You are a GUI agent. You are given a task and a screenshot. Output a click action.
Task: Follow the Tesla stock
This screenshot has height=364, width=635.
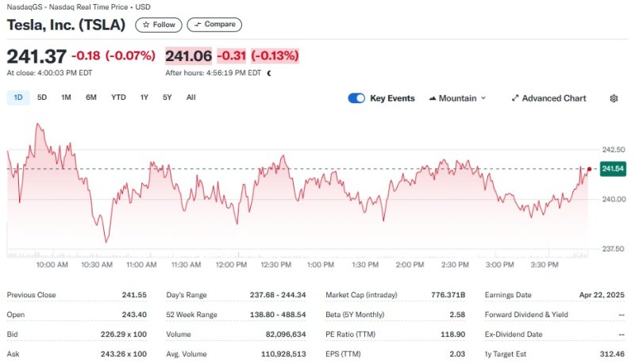tap(159, 25)
